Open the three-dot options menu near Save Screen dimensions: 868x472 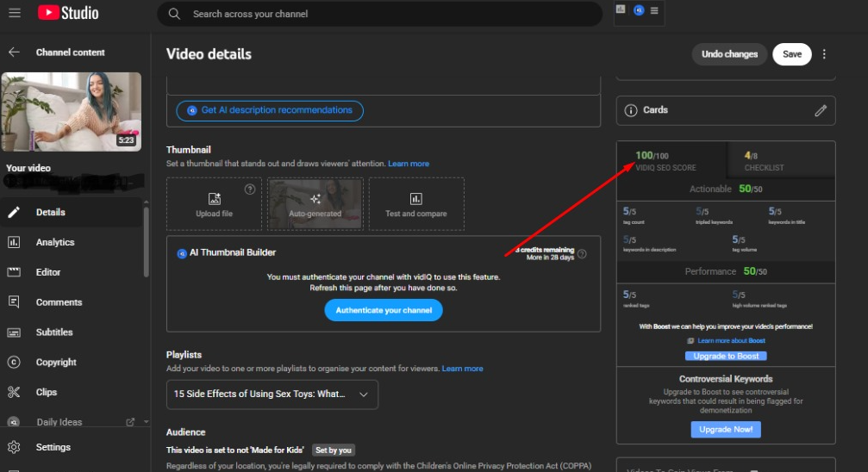pos(824,54)
